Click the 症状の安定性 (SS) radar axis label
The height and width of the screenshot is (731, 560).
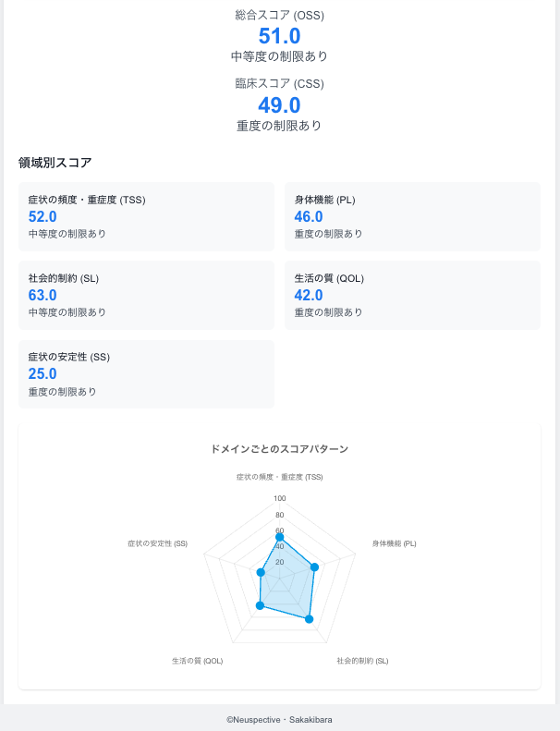coord(157,543)
